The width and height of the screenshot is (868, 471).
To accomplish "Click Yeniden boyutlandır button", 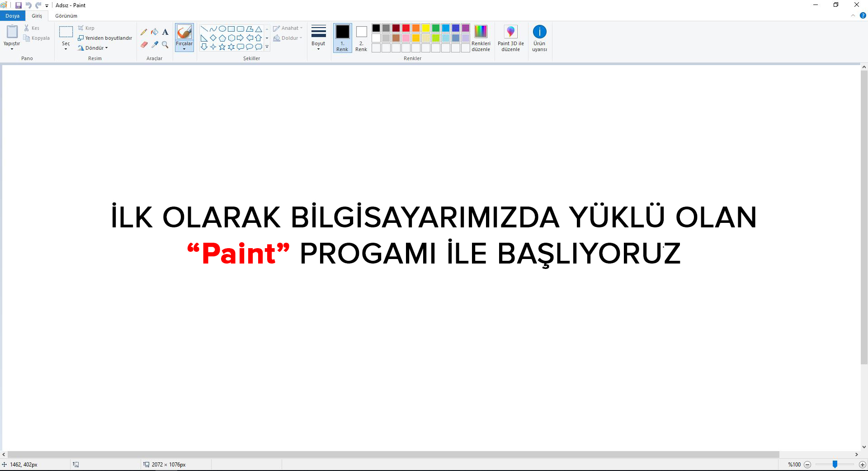I will point(105,38).
